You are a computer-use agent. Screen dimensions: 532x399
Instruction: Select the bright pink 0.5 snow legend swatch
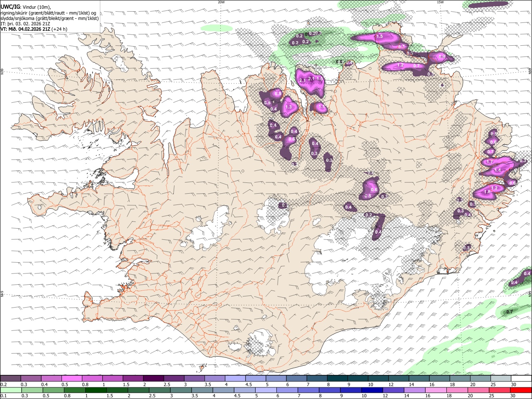pyautogui.click(x=71, y=379)
